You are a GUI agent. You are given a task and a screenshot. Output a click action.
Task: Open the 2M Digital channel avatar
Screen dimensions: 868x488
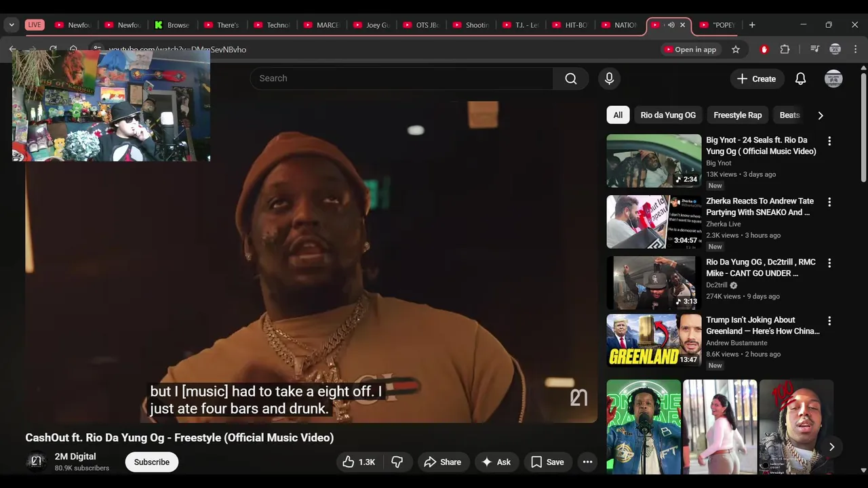(37, 462)
